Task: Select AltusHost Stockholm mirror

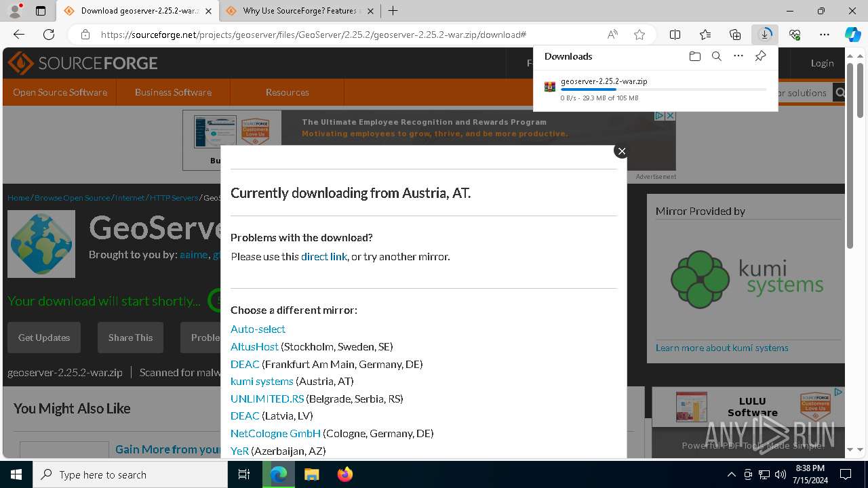Action: [254, 346]
